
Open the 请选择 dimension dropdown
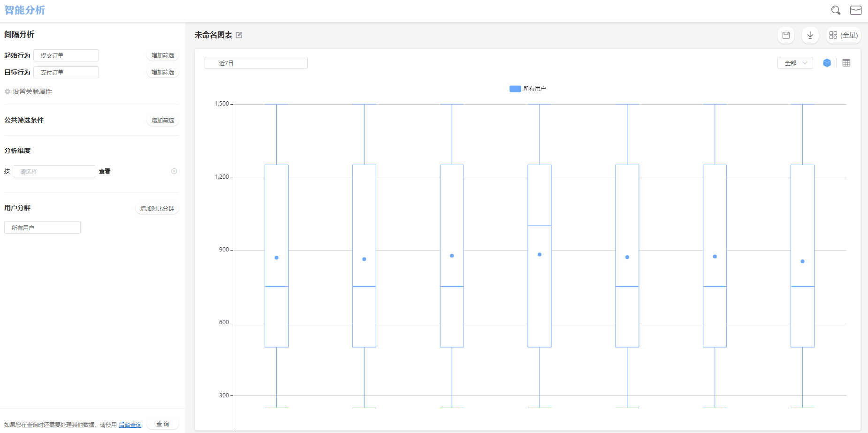[x=54, y=171]
